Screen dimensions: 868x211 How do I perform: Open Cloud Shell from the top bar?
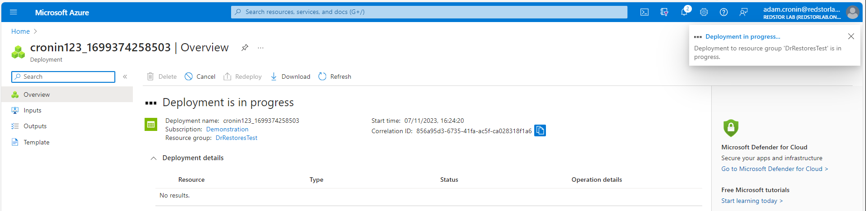645,12
